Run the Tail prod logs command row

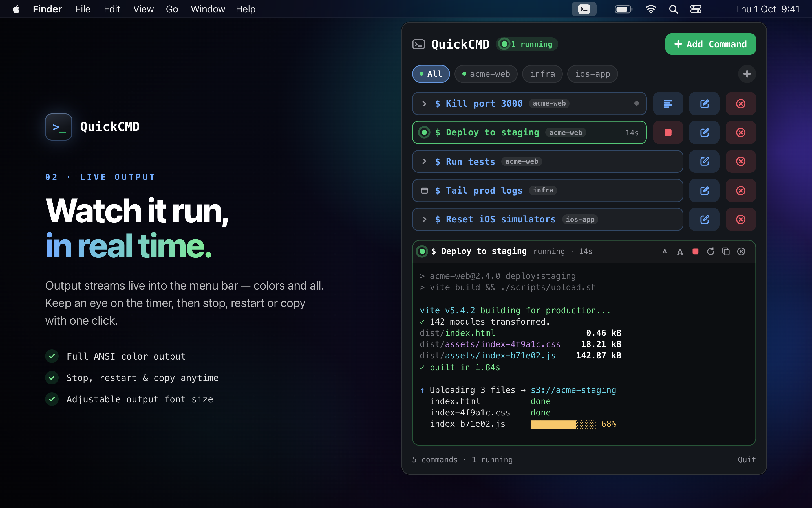point(548,190)
